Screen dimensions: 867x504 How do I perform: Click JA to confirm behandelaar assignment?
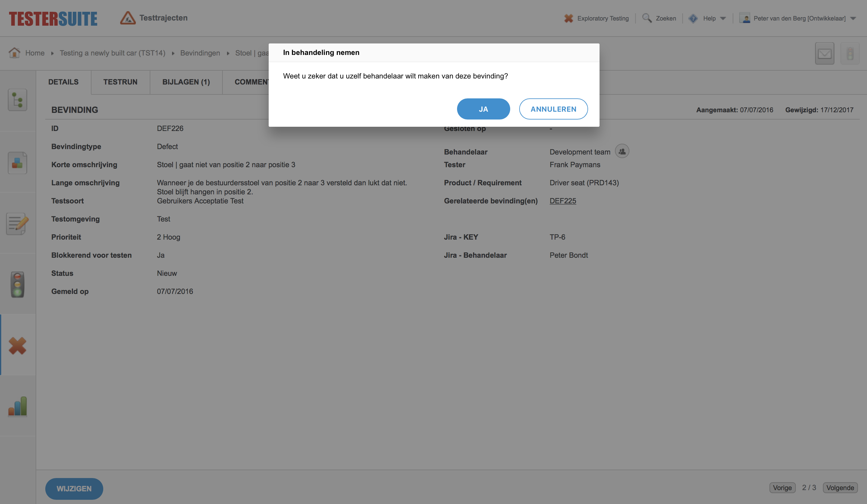click(483, 109)
